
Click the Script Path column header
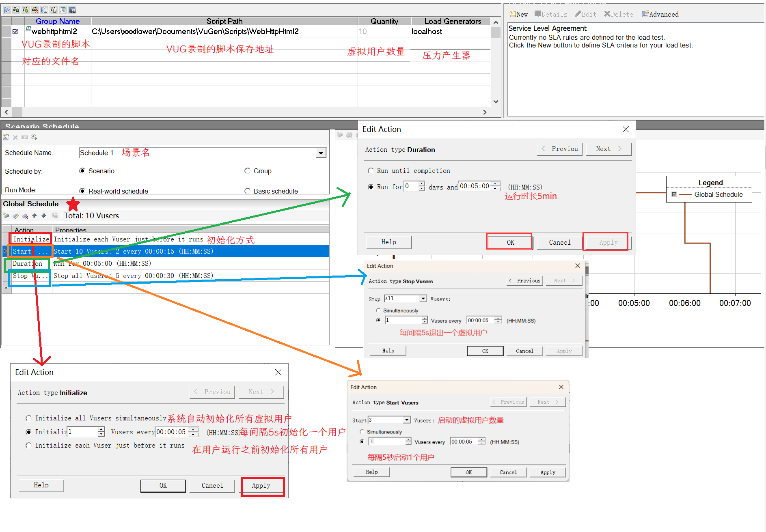(224, 21)
